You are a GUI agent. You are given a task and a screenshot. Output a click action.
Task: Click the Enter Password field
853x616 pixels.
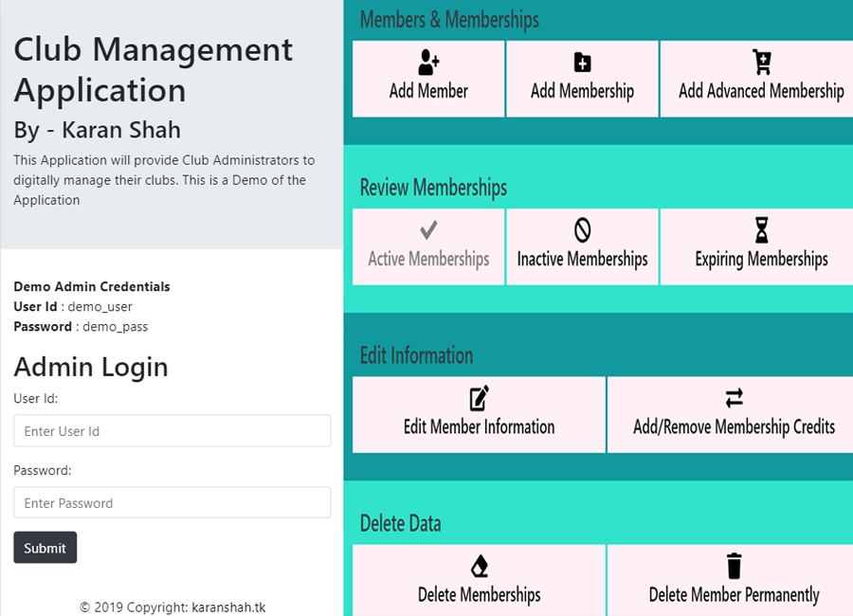click(x=172, y=502)
